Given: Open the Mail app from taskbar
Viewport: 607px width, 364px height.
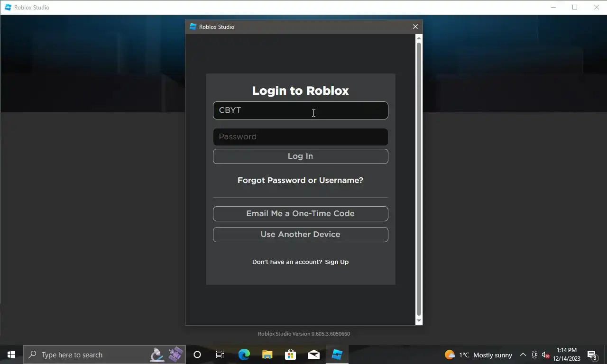Looking at the screenshot, I should pyautogui.click(x=313, y=355).
